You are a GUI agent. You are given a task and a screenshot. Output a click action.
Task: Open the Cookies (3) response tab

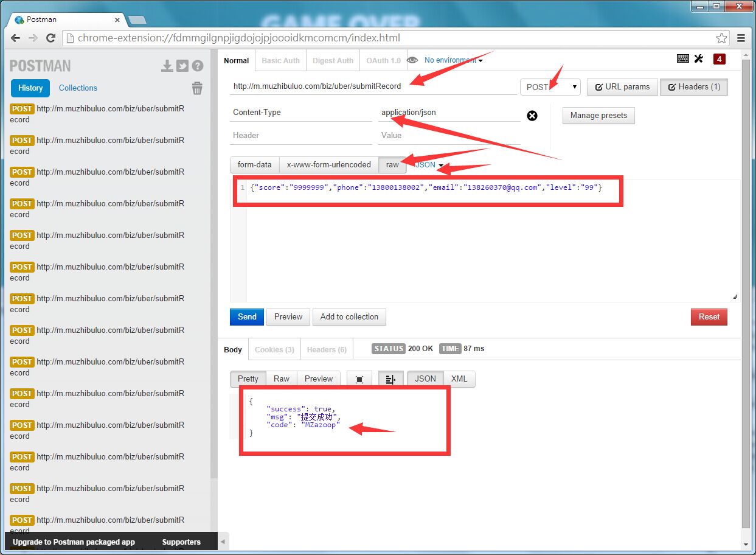[274, 350]
